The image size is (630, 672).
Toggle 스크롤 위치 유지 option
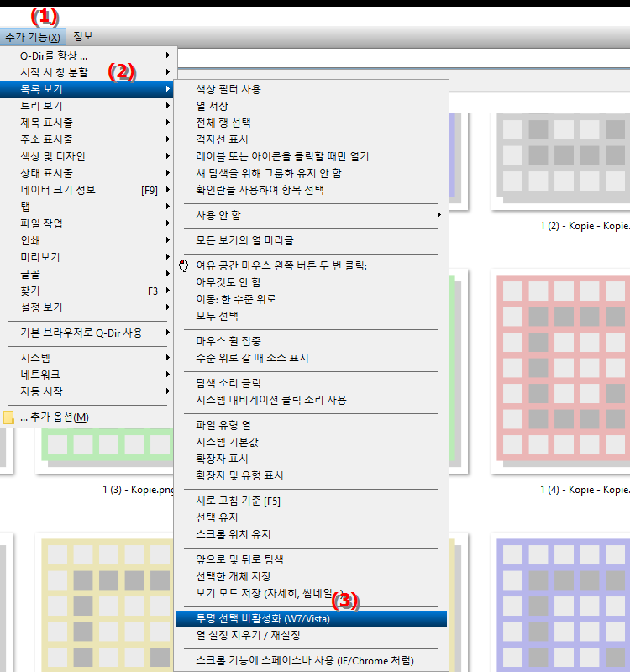click(x=311, y=534)
